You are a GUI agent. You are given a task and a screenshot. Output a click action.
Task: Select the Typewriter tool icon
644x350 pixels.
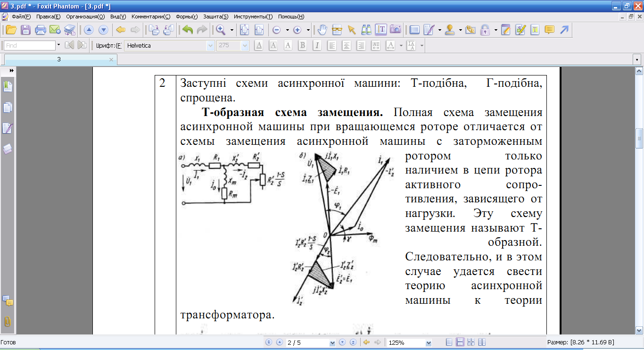tap(535, 30)
